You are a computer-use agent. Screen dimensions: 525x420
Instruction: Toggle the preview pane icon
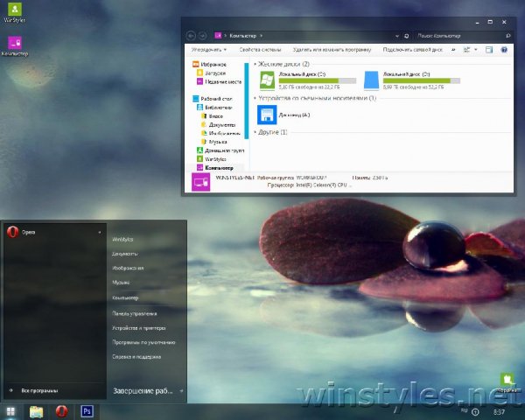[489, 50]
